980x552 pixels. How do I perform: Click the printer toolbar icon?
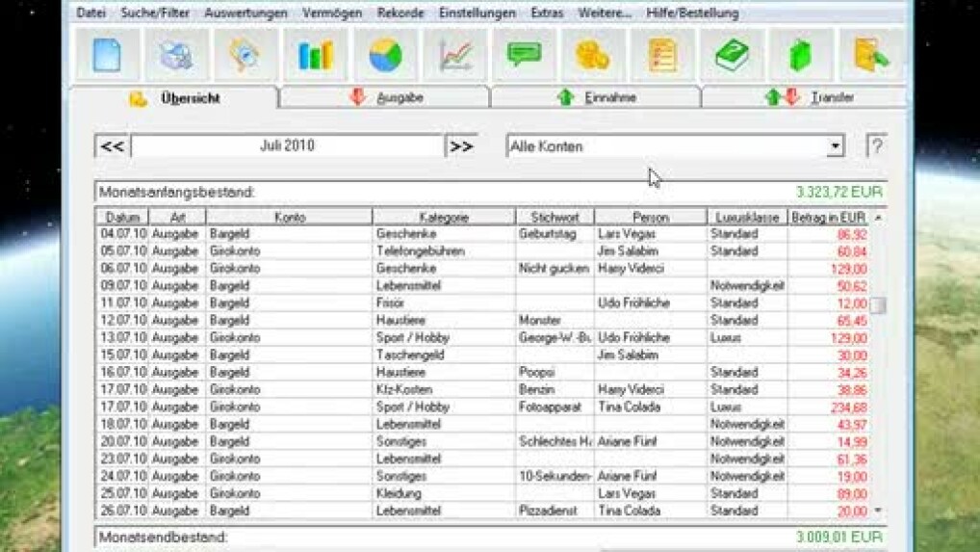(x=176, y=55)
